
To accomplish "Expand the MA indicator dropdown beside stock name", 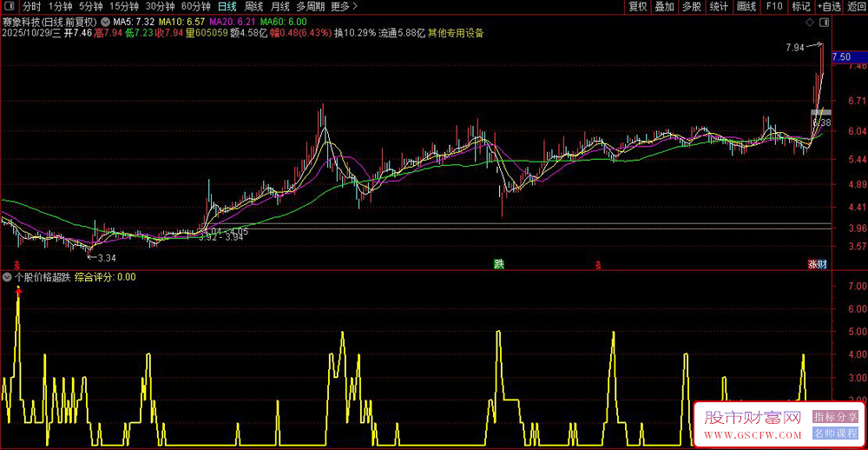I will click(x=105, y=21).
